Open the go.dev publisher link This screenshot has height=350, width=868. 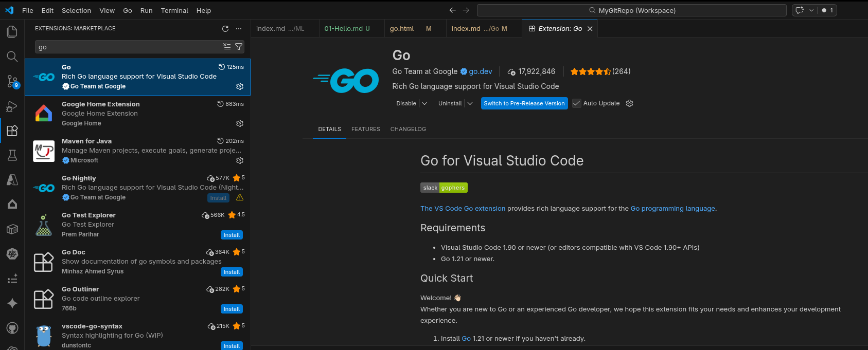480,71
